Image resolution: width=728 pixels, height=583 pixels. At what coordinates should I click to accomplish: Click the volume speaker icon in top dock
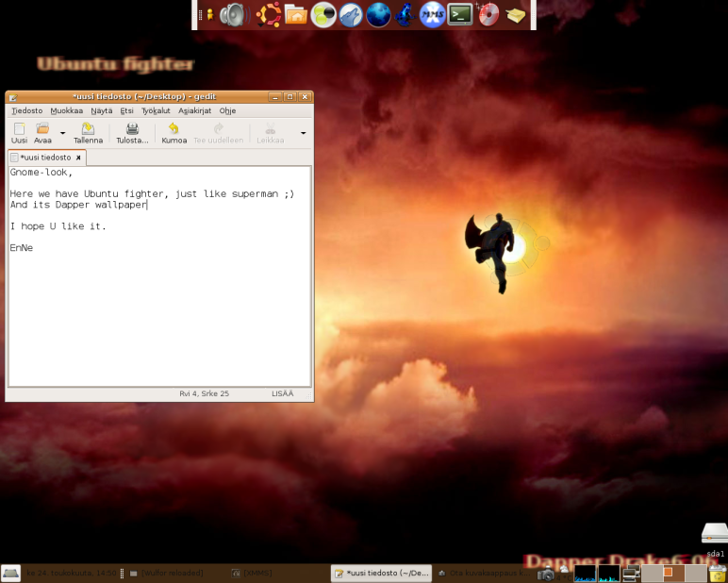(x=235, y=15)
